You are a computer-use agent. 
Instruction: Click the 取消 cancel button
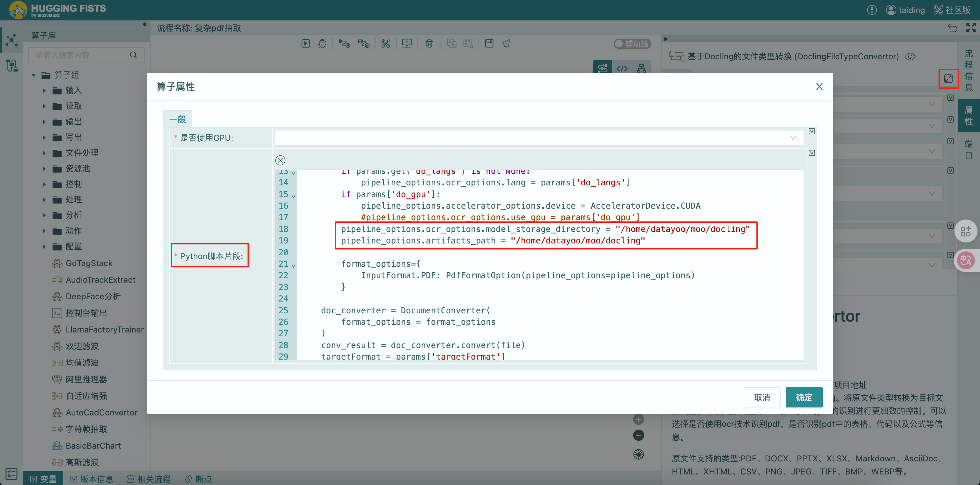click(x=761, y=397)
